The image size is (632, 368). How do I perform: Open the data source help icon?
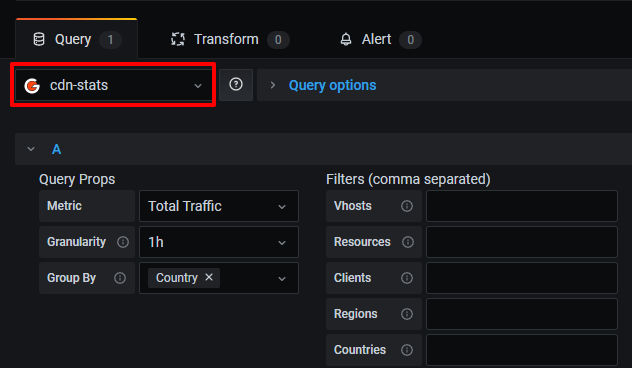click(x=236, y=85)
